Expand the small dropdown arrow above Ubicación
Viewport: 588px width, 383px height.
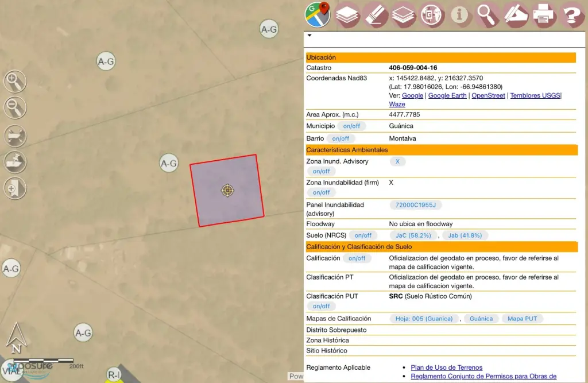click(x=310, y=35)
